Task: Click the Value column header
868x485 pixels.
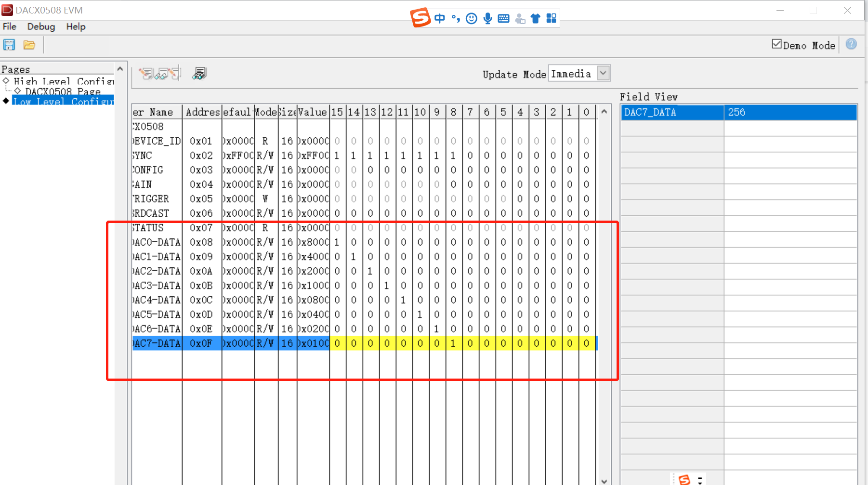Action: point(313,112)
